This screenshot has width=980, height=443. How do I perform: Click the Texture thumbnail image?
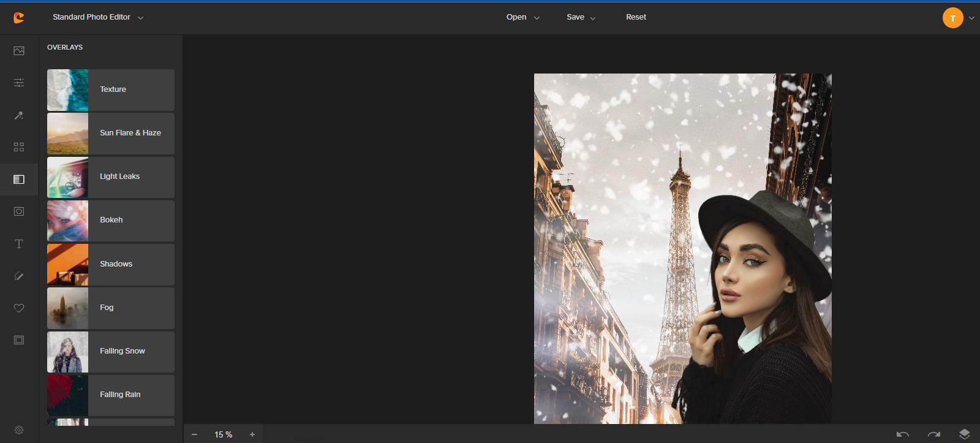pos(67,90)
